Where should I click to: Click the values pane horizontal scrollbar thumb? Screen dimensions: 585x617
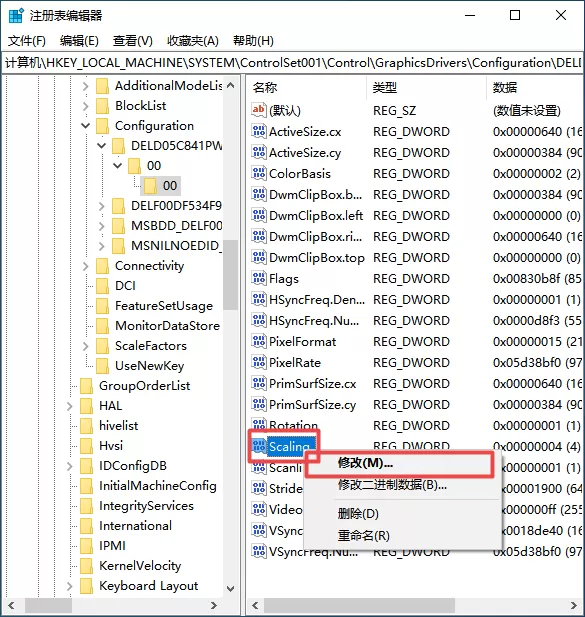tap(359, 605)
